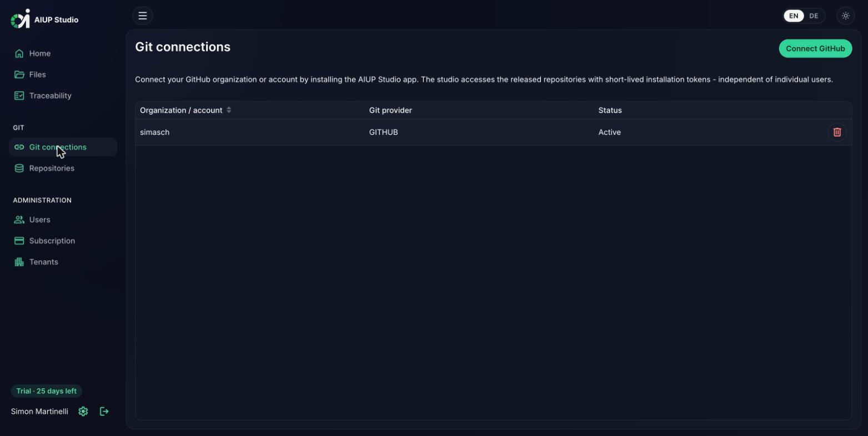Image resolution: width=868 pixels, height=436 pixels.
Task: Switch language to DE
Action: pyautogui.click(x=814, y=16)
